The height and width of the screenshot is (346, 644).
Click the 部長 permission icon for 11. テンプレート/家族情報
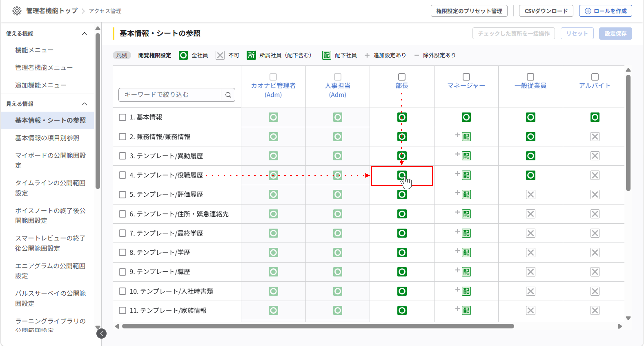click(402, 311)
